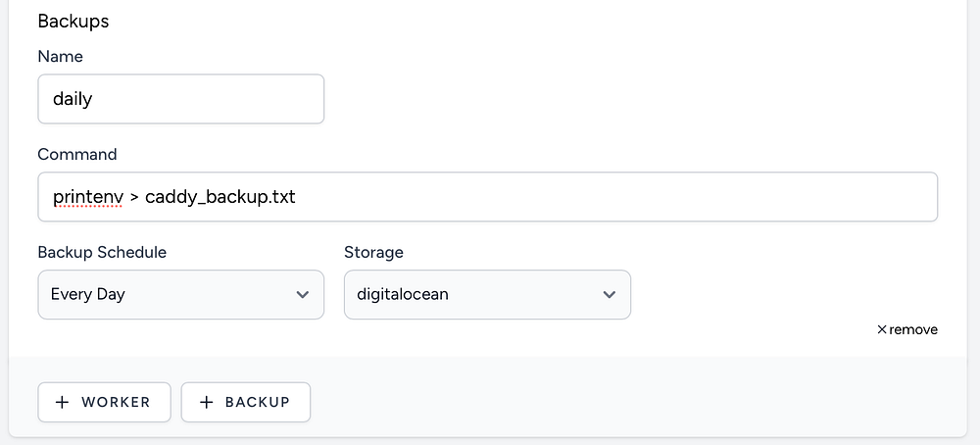Add another backup with BACKUP button
The height and width of the screenshot is (445, 980).
pos(246,402)
